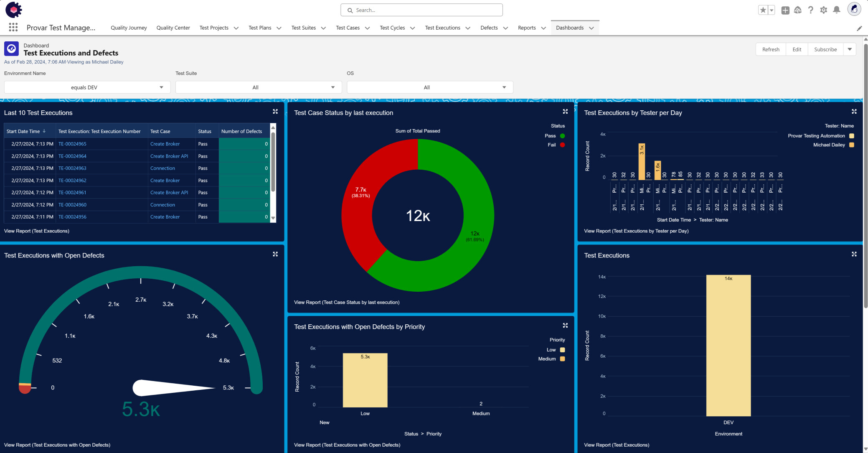Click the notifications bell icon
868x453 pixels.
click(x=836, y=10)
